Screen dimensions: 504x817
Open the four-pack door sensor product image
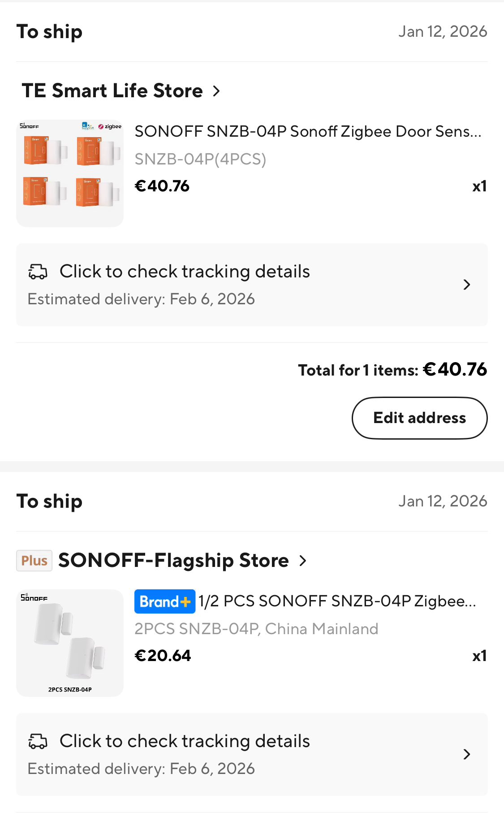click(70, 173)
